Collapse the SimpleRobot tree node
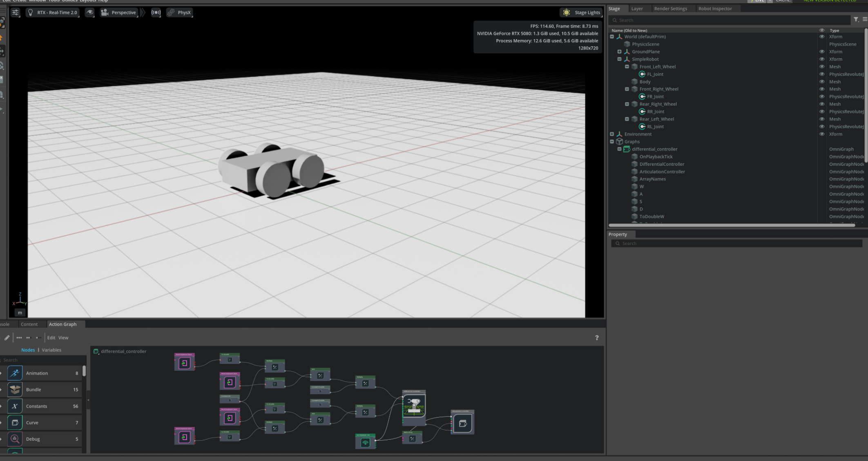868x461 pixels. (619, 59)
